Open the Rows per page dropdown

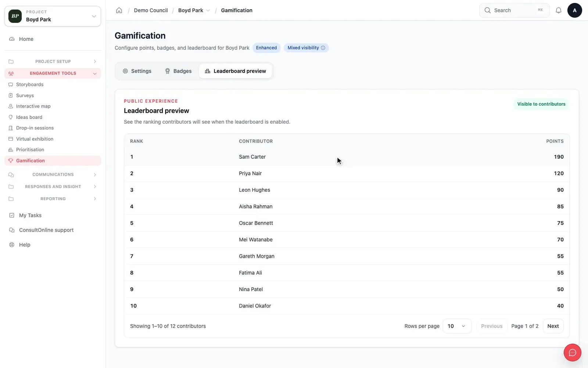pyautogui.click(x=457, y=326)
